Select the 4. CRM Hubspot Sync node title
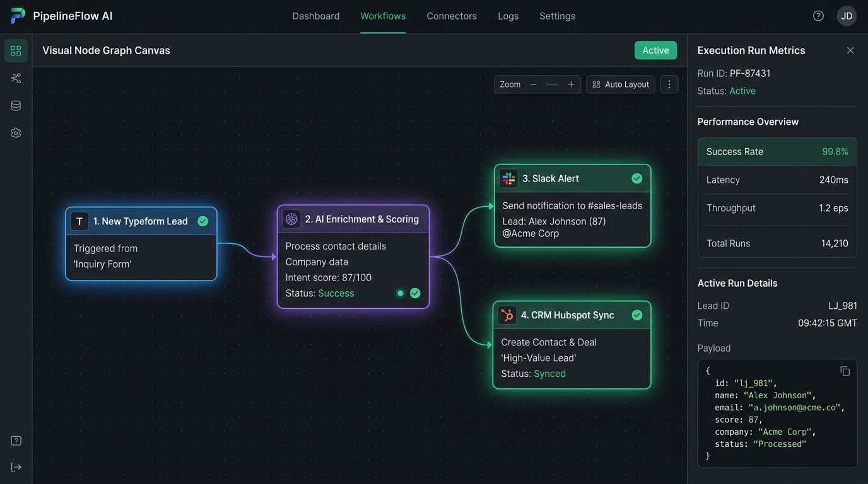This screenshot has width=868, height=484. pyautogui.click(x=568, y=315)
